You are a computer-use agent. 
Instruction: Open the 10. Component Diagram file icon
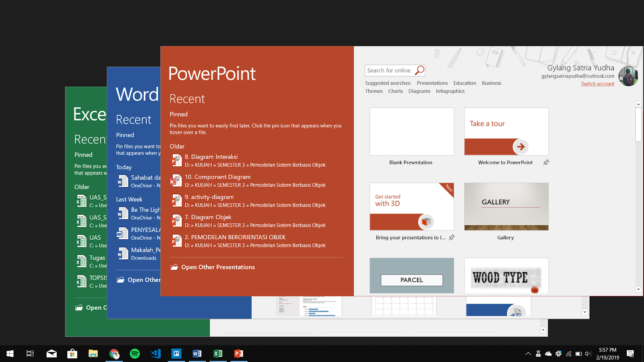click(x=176, y=181)
